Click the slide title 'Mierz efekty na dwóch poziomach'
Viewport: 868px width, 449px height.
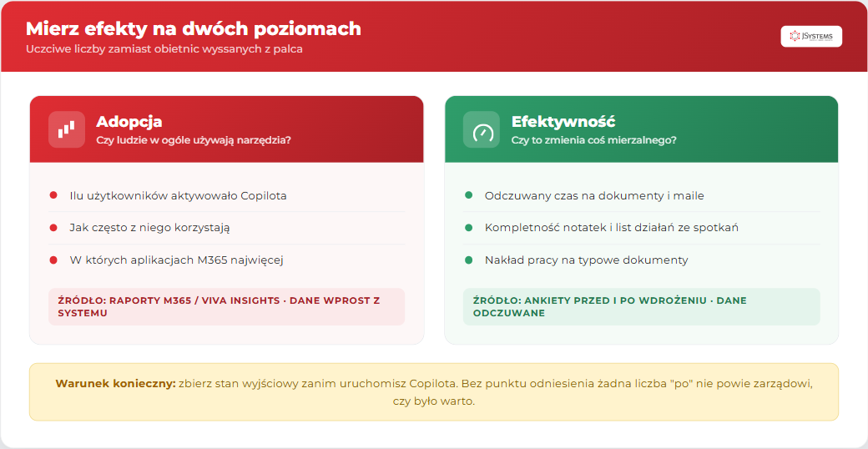[x=193, y=28]
